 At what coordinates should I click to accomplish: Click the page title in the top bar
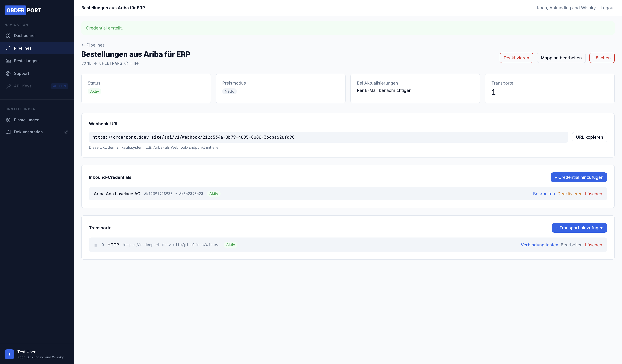click(113, 8)
